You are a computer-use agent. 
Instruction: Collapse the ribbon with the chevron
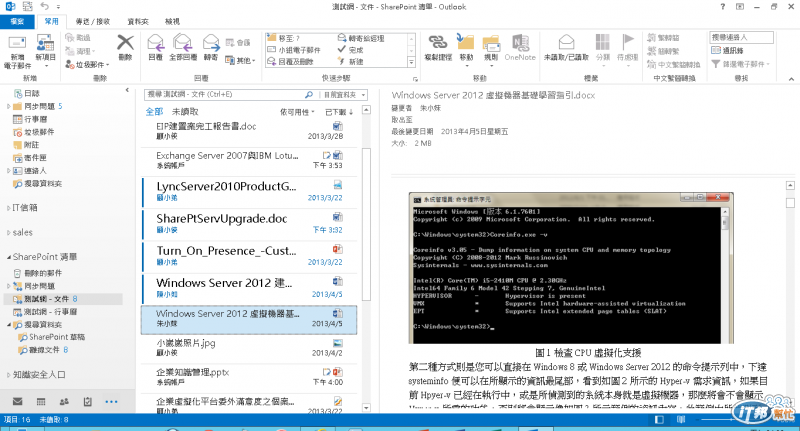tap(791, 79)
